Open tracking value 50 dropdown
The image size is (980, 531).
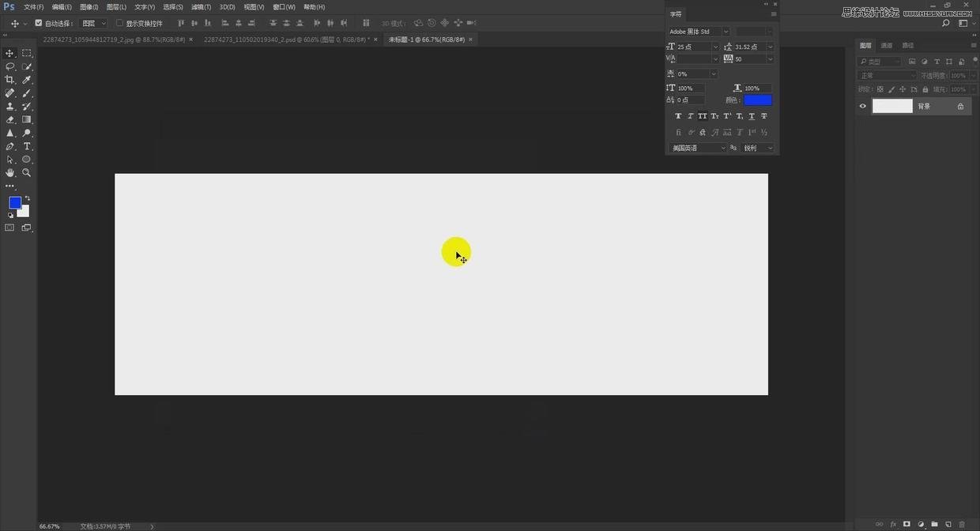771,59
